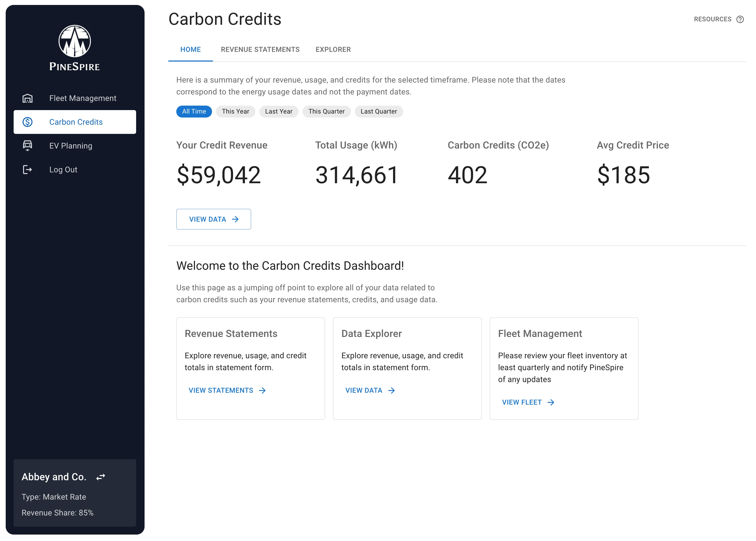The image size is (756, 541).
Task: Click the Carbon Credits page title
Action: (225, 19)
